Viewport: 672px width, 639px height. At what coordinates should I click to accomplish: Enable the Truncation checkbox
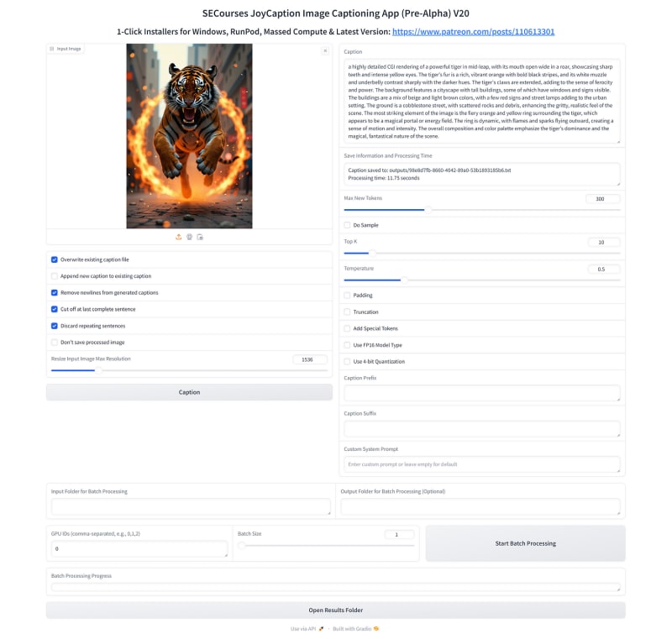(347, 312)
